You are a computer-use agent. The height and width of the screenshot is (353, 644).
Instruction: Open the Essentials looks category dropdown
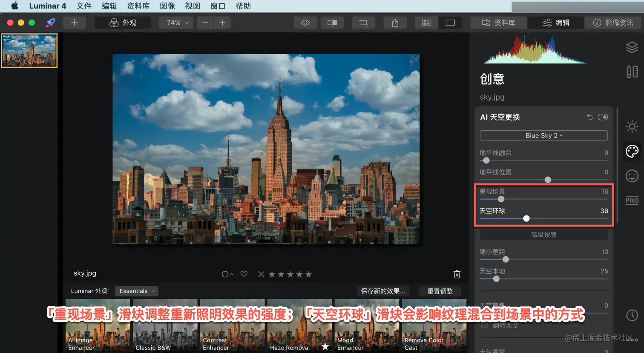click(x=137, y=291)
